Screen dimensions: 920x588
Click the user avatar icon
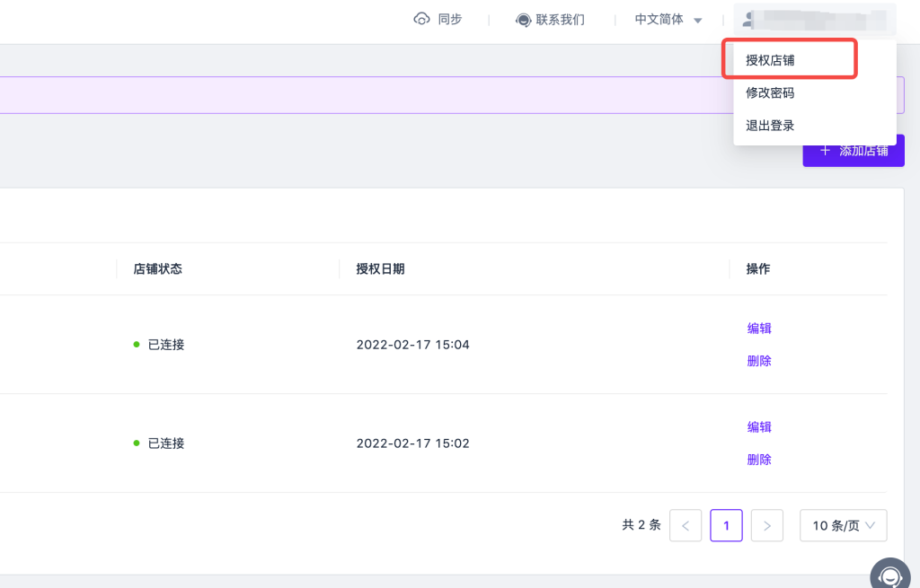click(748, 19)
